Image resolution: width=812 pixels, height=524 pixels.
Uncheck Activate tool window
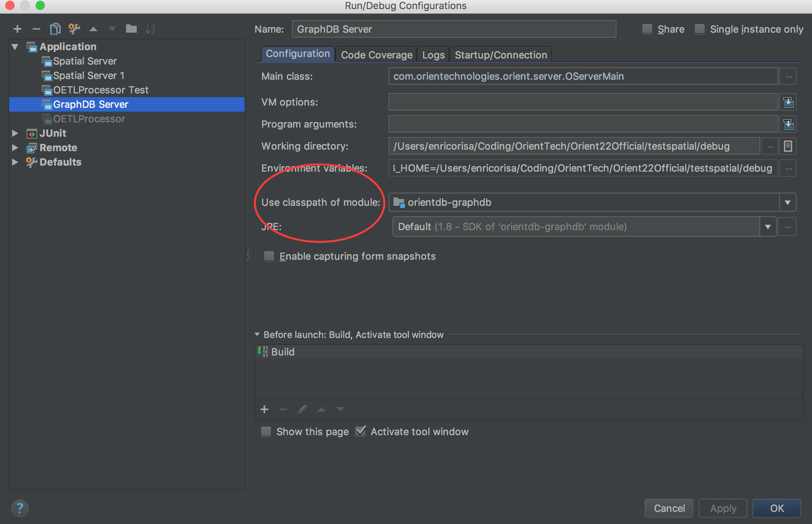(x=360, y=431)
